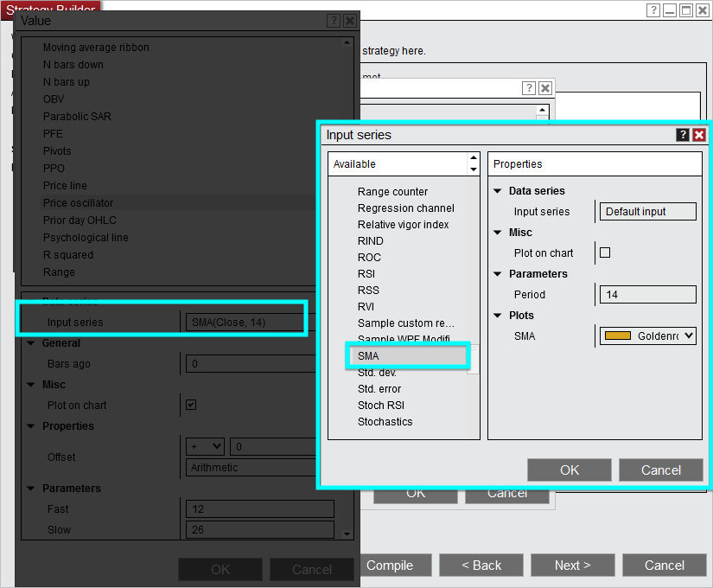
Task: Close the Input series dialog
Action: point(699,135)
